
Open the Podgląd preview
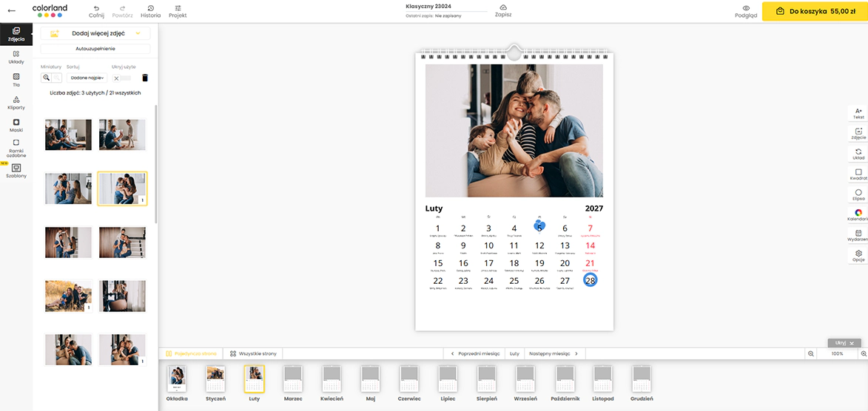[x=746, y=11]
